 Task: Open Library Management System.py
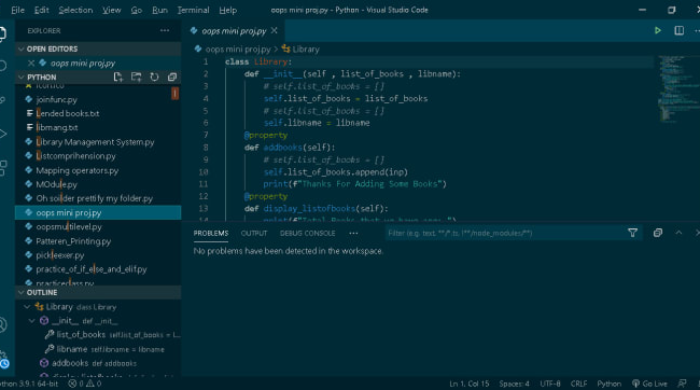(95, 142)
